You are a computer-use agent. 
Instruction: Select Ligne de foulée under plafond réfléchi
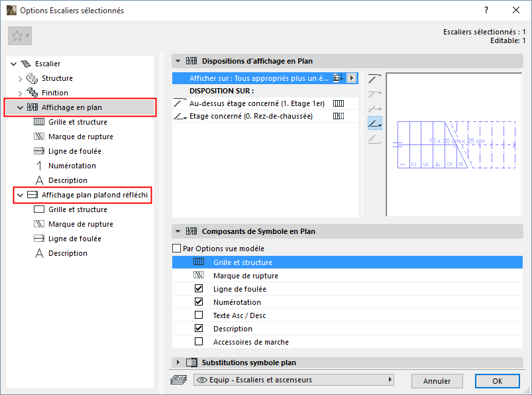click(x=75, y=239)
